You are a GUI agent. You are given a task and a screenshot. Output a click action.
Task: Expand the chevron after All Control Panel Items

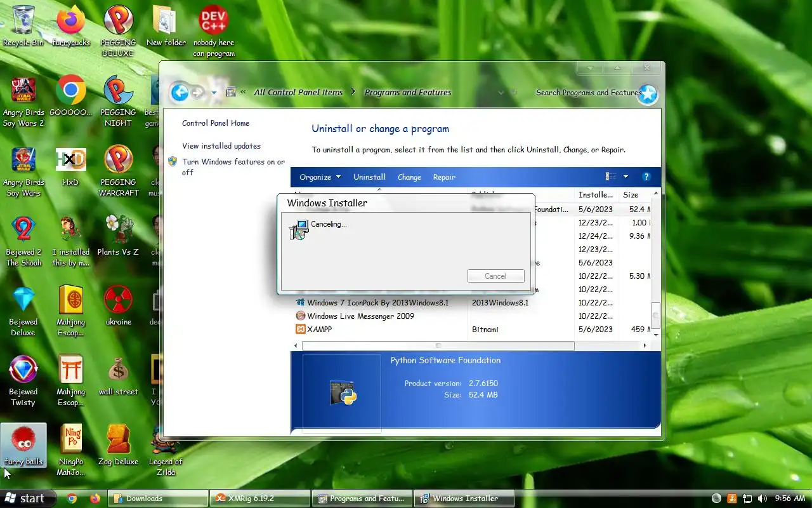[353, 93]
